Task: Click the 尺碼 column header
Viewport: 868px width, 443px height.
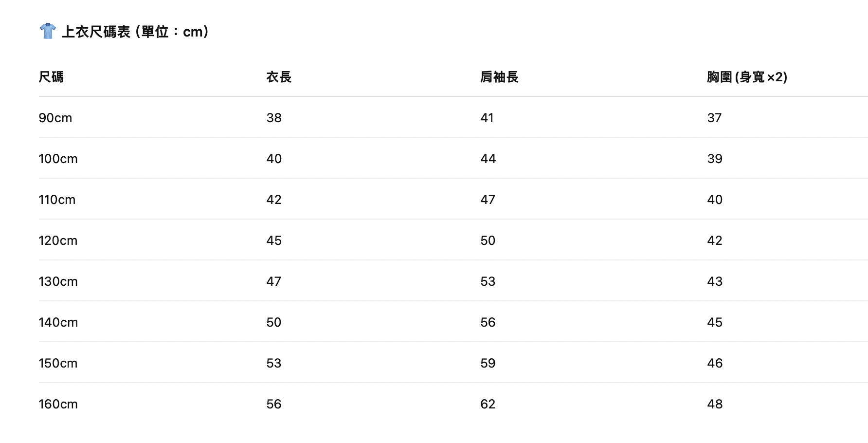Action: (51, 77)
